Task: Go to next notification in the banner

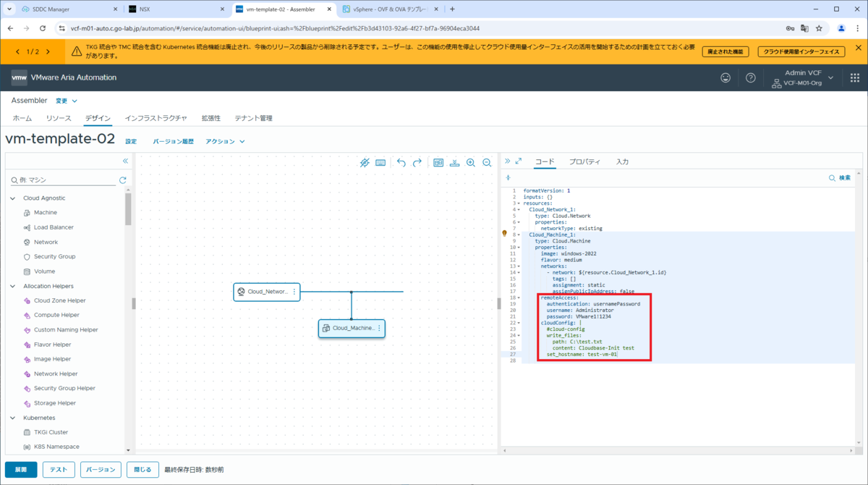Action: point(47,51)
